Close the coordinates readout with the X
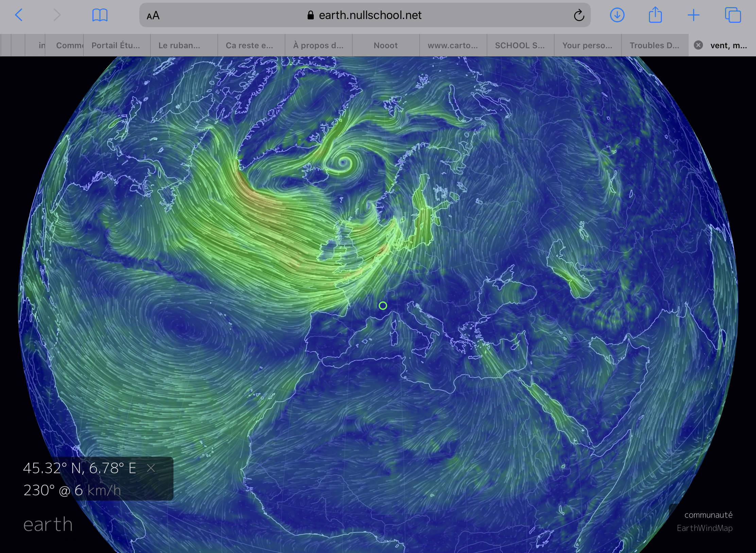756x553 pixels. point(151,468)
